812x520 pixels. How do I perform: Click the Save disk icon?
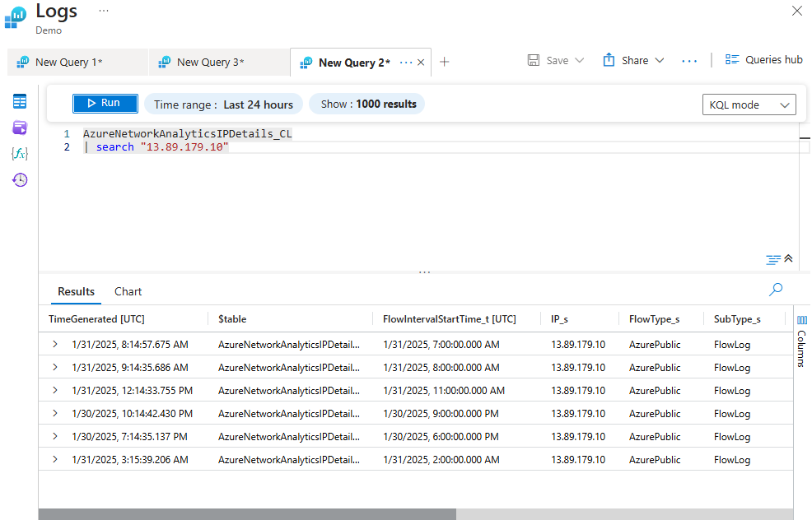[x=534, y=60]
